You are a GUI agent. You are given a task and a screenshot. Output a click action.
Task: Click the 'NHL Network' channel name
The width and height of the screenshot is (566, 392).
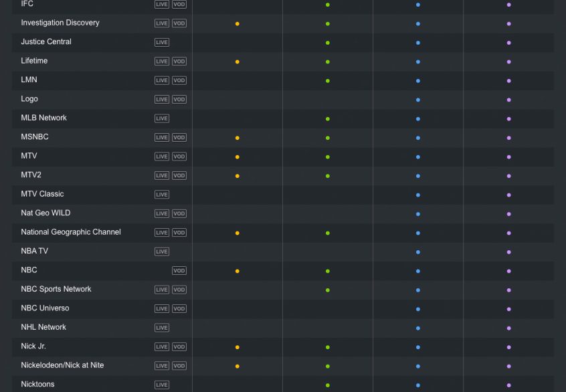[43, 327]
